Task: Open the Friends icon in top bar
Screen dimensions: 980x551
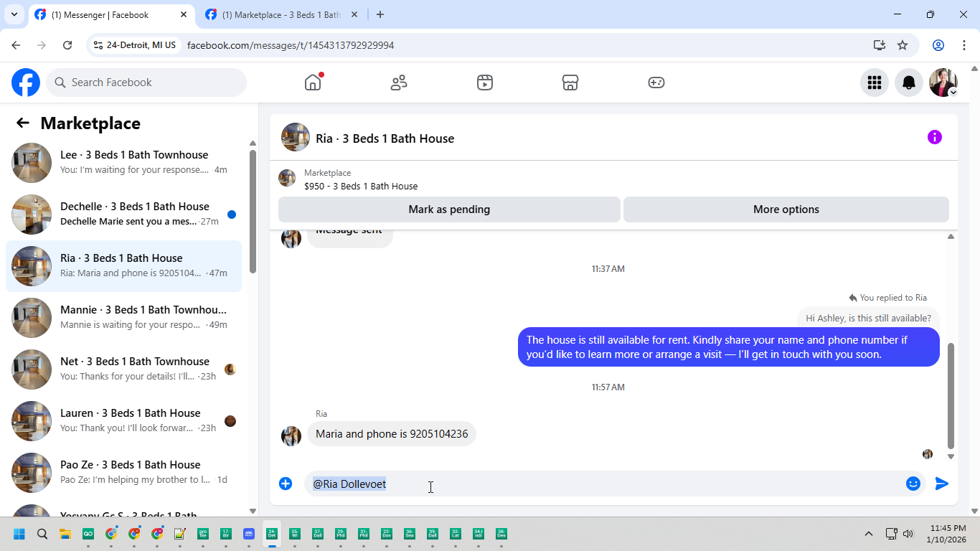Action: point(399,83)
